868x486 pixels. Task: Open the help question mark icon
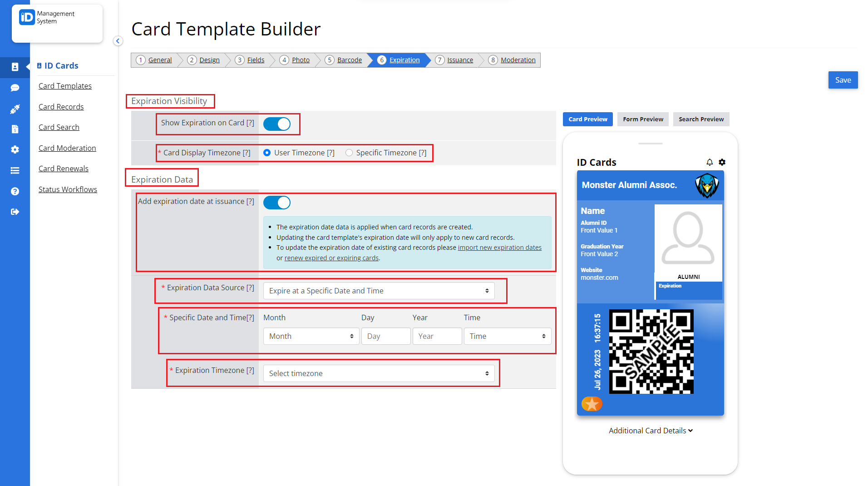pos(15,191)
